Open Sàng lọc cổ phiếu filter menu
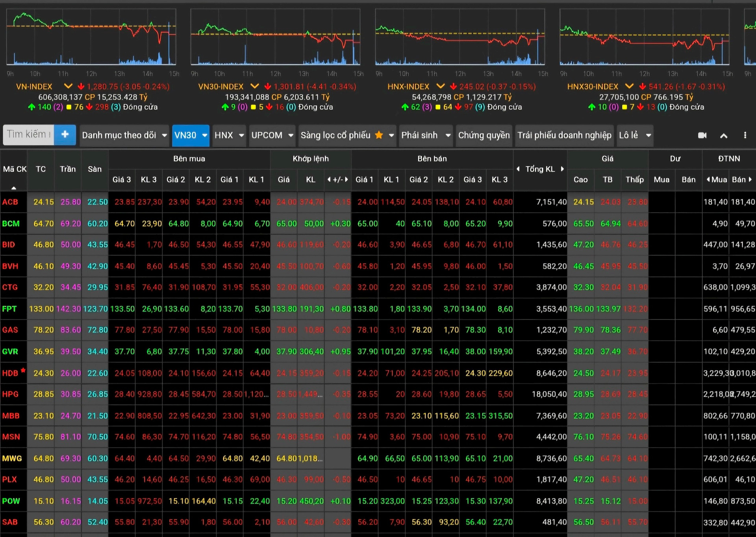Viewport: 756px width, 537px height. [347, 135]
